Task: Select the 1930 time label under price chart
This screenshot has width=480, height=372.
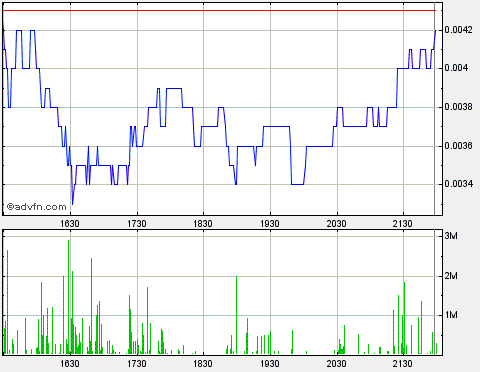Action: click(x=270, y=224)
